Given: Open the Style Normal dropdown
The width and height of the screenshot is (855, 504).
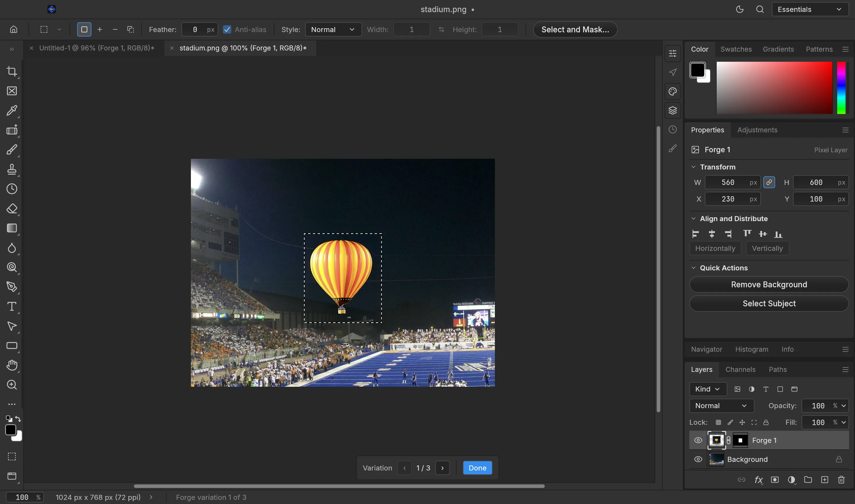Looking at the screenshot, I should 333,30.
